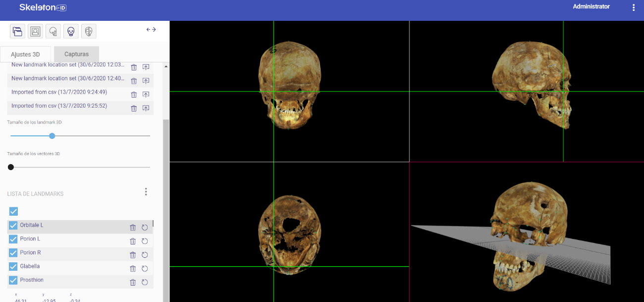Select the Ajustes 3D tab
This screenshot has width=644, height=302.
[x=25, y=55]
